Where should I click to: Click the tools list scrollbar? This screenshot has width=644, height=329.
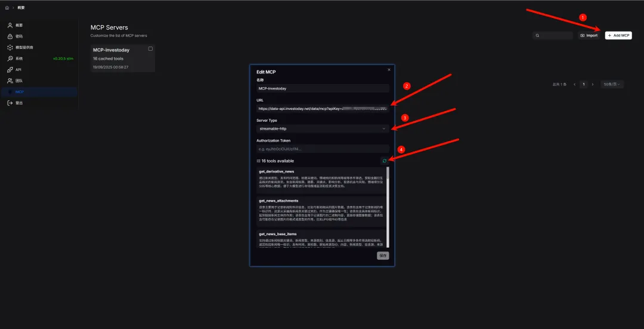[x=388, y=207]
